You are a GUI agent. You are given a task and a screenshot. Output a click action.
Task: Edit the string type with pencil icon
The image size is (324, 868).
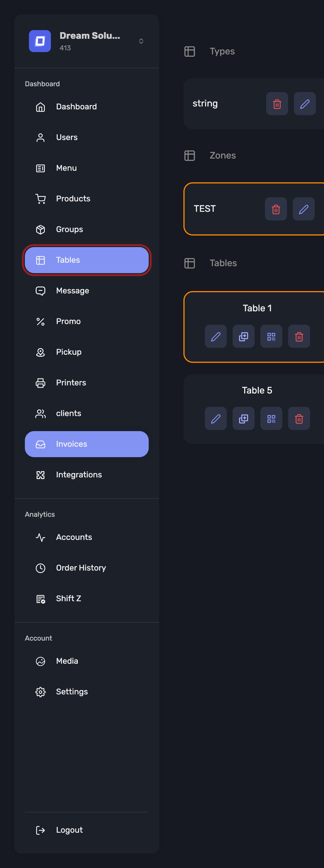tap(304, 104)
